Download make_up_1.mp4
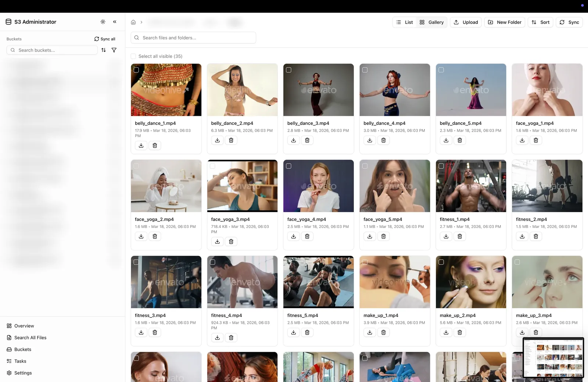The image size is (588, 382). point(370,332)
